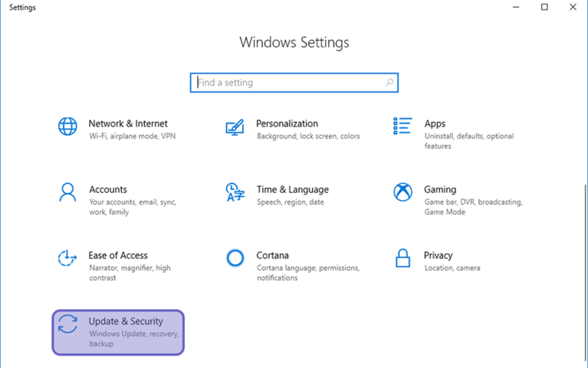Click the Cortana circle icon
Screen dimensions: 588x368
point(235,258)
